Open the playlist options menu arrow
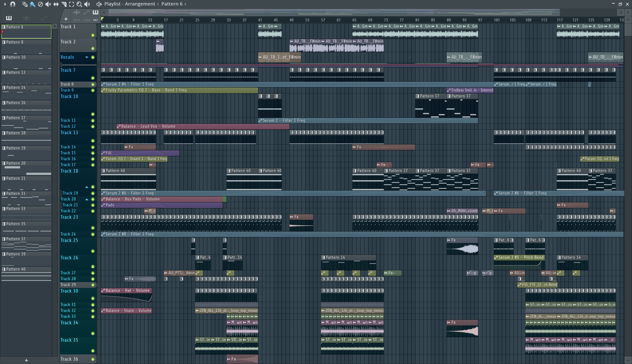 tap(5, 4)
